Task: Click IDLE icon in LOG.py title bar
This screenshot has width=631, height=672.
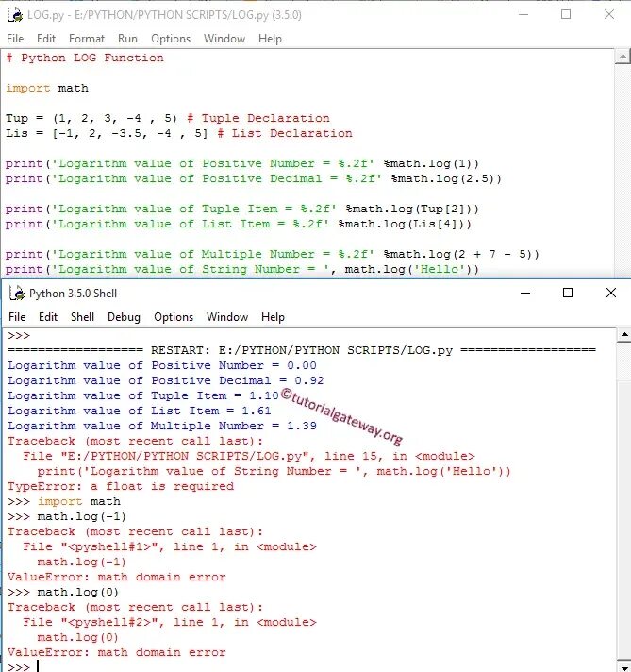Action: point(15,14)
